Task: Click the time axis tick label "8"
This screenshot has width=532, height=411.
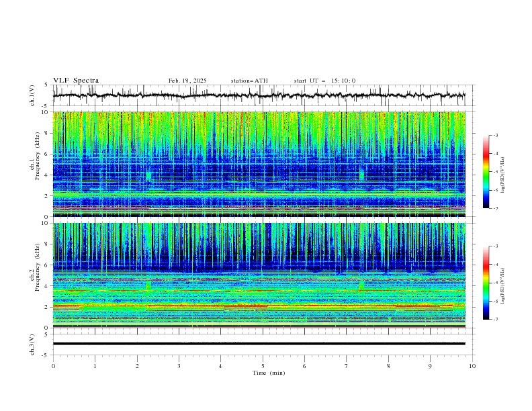Action: coord(388,366)
